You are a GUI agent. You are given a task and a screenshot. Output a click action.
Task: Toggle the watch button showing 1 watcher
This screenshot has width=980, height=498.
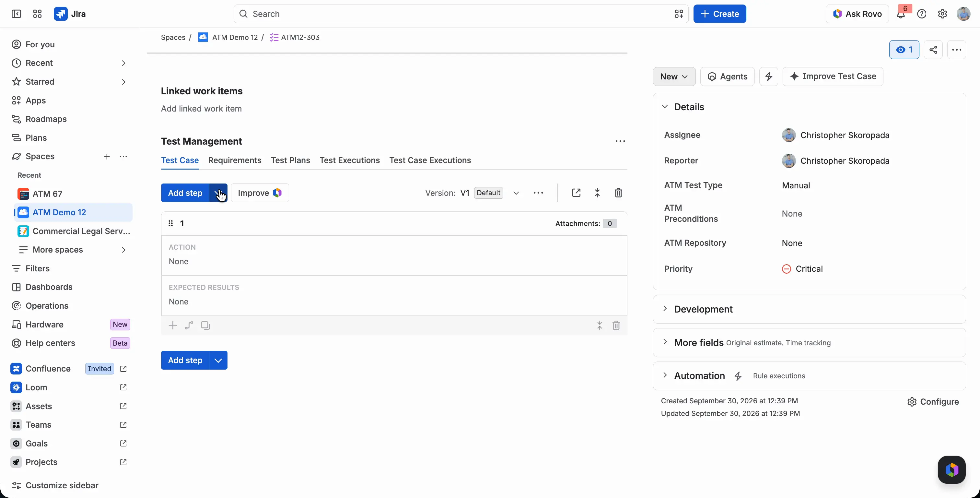(x=904, y=50)
